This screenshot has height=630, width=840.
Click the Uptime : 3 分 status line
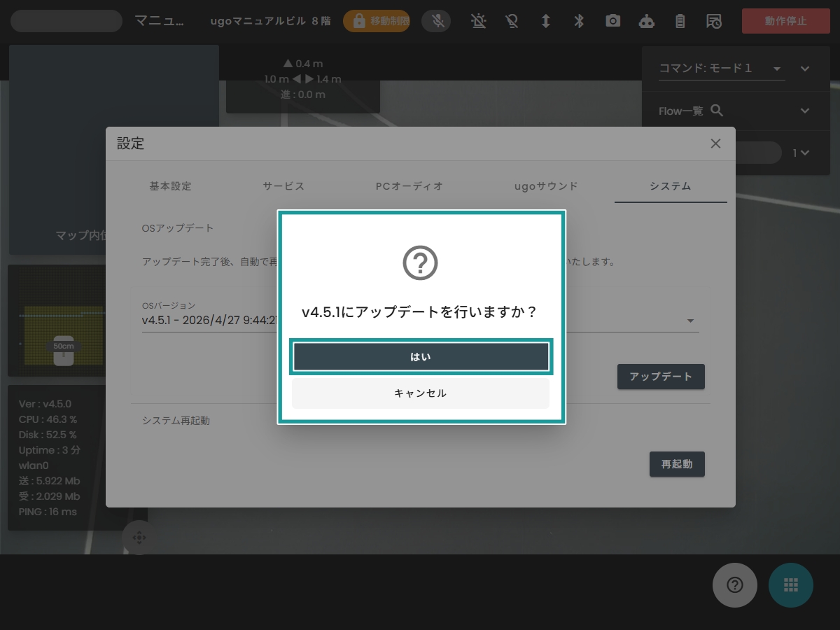coord(49,450)
